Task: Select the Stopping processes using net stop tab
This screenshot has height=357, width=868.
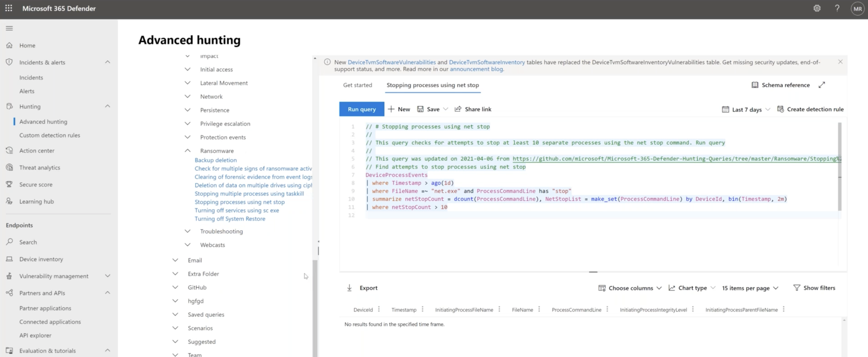Action: pos(433,85)
